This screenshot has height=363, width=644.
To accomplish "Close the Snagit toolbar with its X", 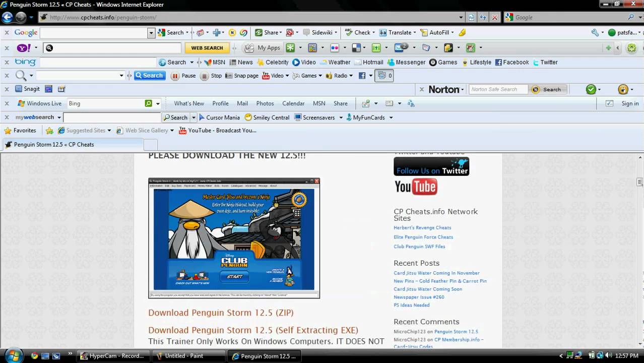I will [7, 89].
